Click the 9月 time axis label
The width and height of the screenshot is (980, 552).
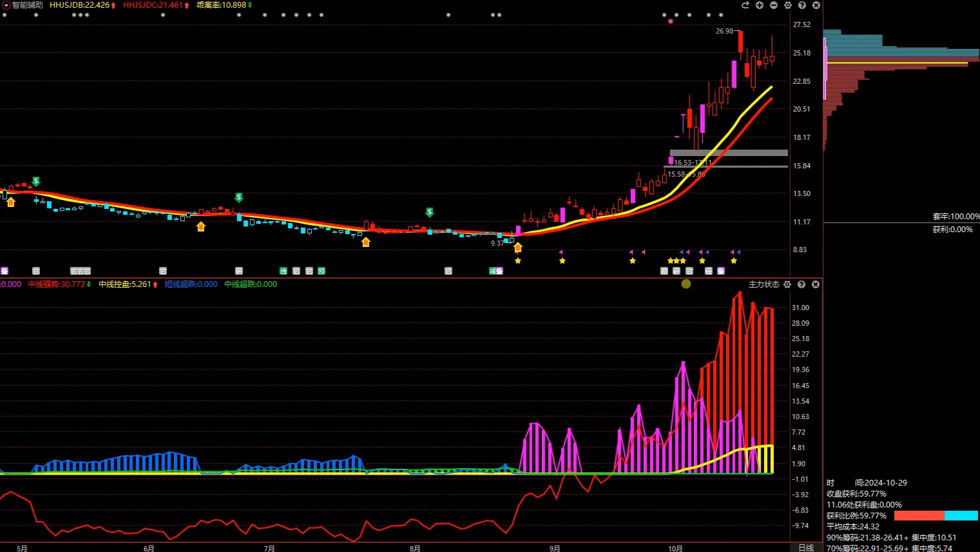[555, 548]
